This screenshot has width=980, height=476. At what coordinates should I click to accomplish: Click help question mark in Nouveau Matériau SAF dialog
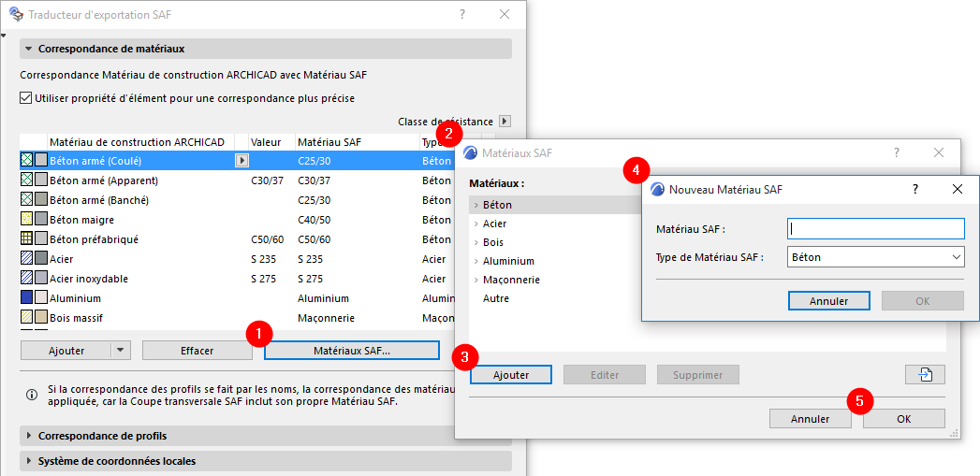point(915,189)
